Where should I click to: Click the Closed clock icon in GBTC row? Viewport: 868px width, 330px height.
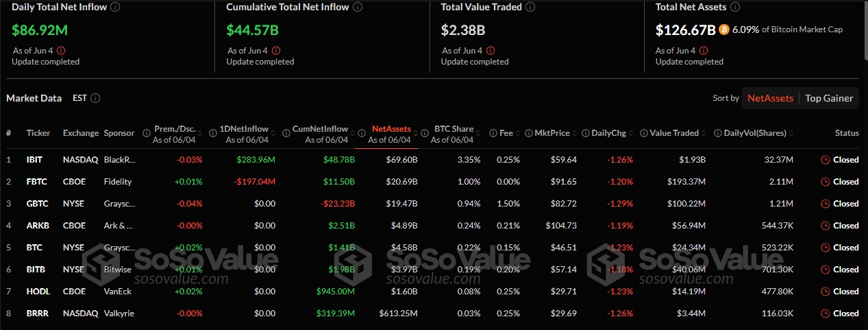pos(826,204)
